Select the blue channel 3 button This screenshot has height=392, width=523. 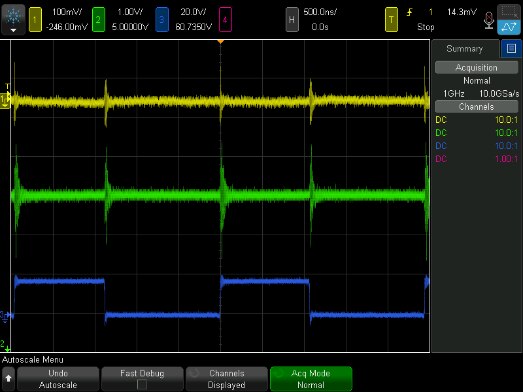pyautogui.click(x=162, y=20)
